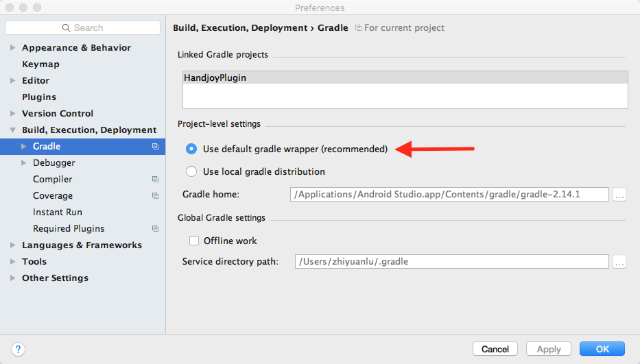Browse for Gradle home directory
Image resolution: width=640 pixels, height=364 pixels.
click(619, 195)
